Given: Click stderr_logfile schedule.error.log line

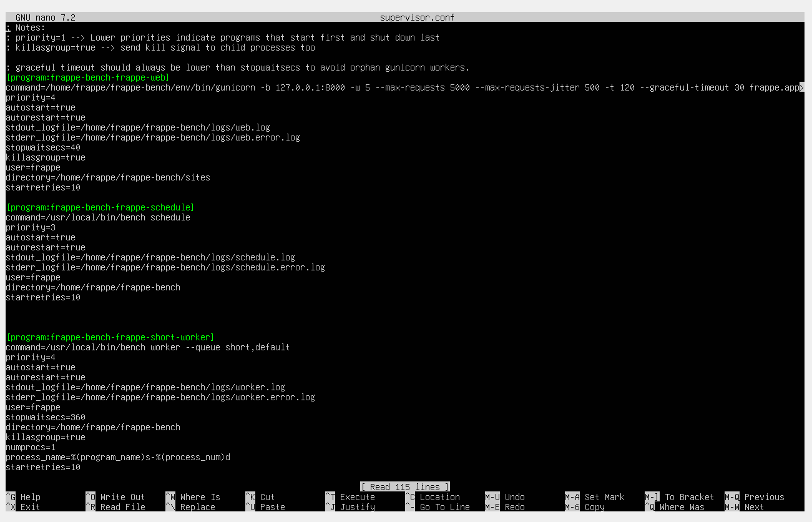Looking at the screenshot, I should pyautogui.click(x=165, y=267).
